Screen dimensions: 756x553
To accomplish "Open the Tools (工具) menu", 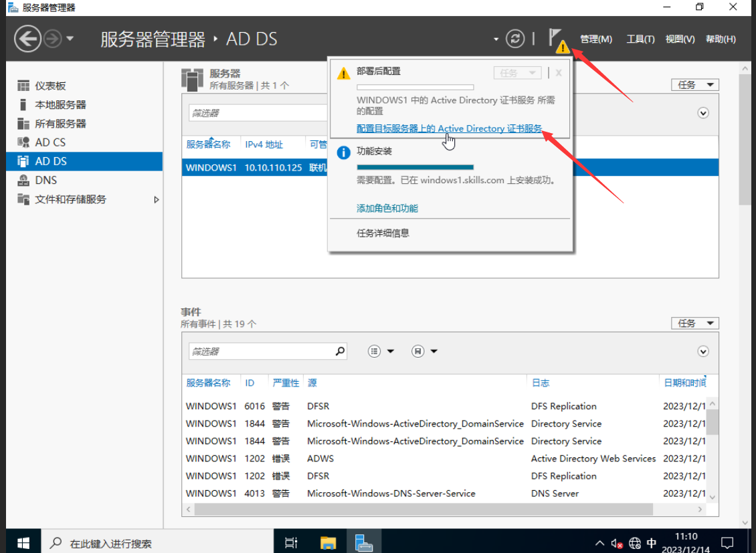I will (640, 39).
